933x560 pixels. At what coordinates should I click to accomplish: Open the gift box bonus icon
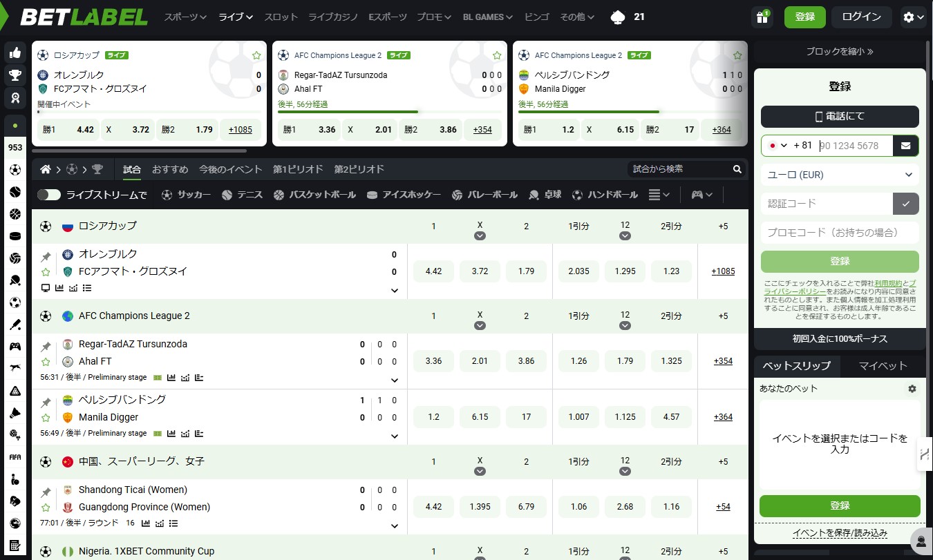point(762,17)
